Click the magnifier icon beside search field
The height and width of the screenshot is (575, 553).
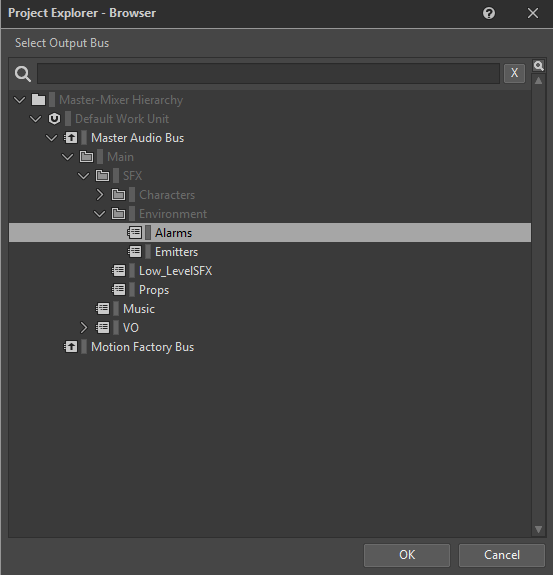(x=23, y=74)
